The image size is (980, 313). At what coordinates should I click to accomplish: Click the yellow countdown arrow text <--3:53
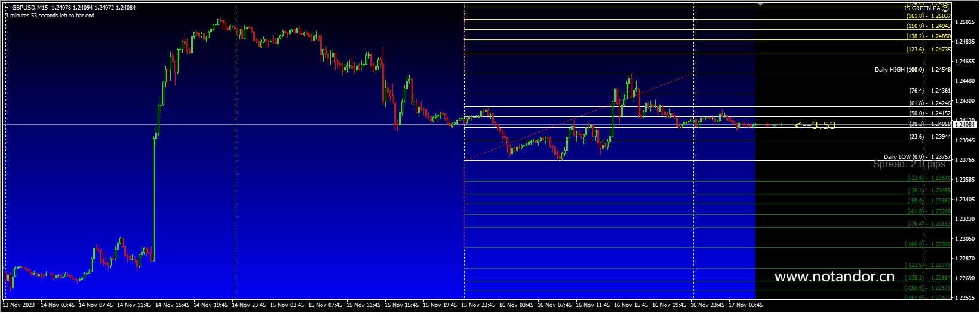(x=815, y=125)
